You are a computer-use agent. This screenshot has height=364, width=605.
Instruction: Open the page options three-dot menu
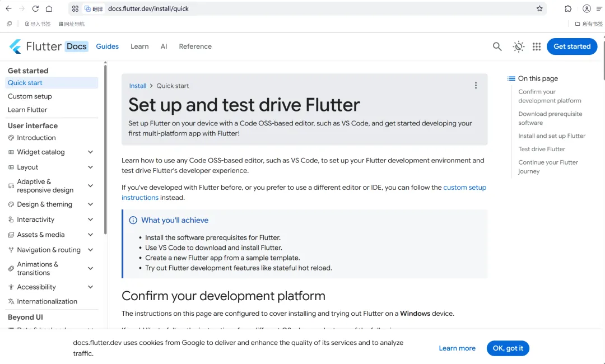476,86
